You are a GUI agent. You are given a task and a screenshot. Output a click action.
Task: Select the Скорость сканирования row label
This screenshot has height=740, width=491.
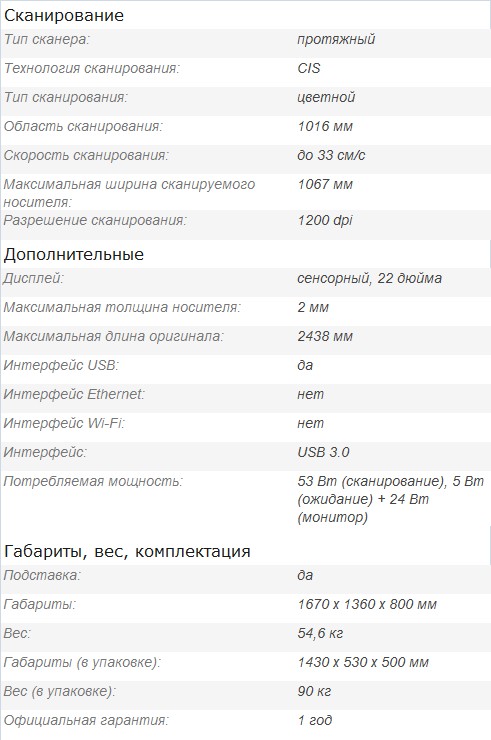(86, 155)
